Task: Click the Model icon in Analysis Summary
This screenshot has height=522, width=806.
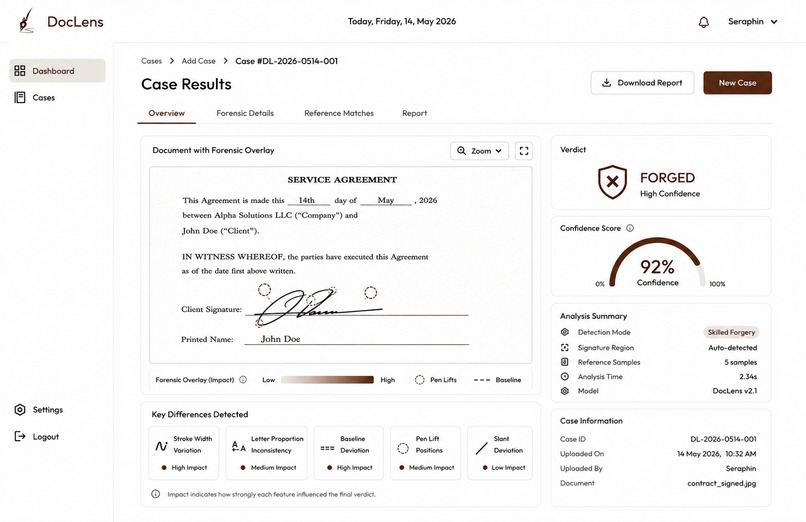Action: tap(565, 390)
